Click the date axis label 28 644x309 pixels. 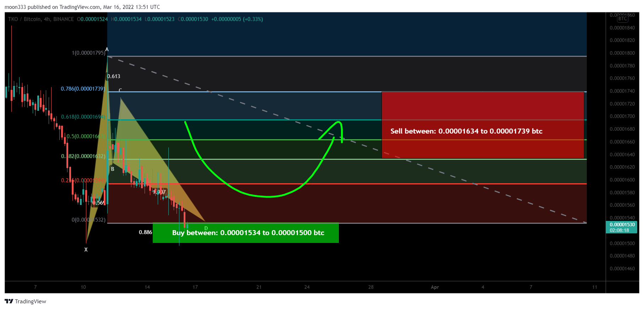click(371, 287)
